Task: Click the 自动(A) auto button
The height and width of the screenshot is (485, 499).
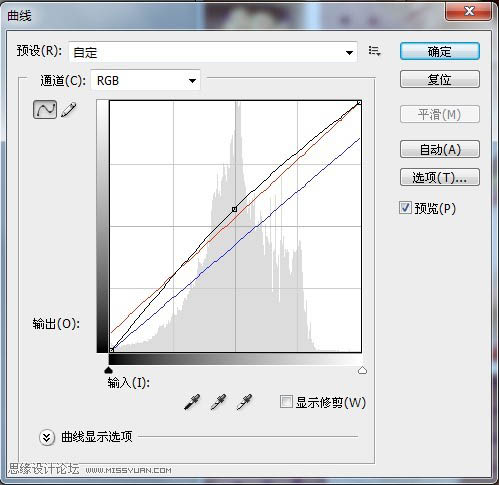Action: [440, 149]
